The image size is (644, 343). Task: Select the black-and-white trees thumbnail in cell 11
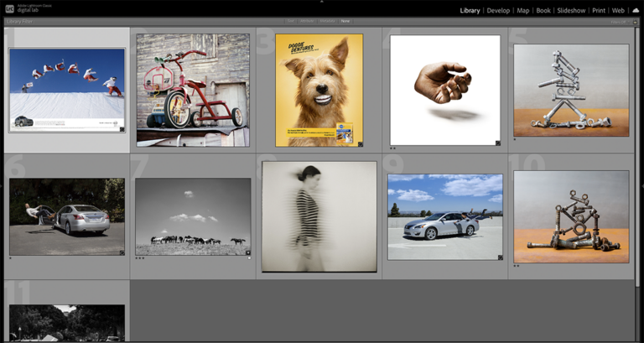pyautogui.click(x=67, y=323)
